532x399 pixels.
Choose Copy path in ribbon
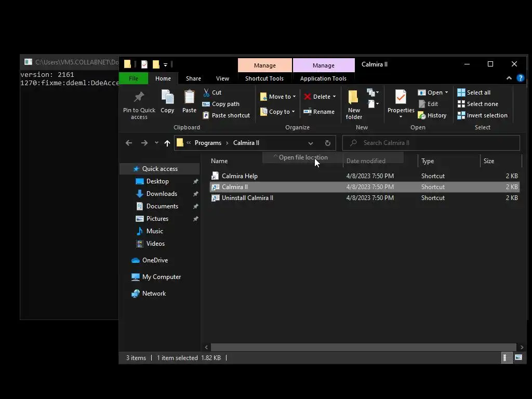click(x=221, y=104)
